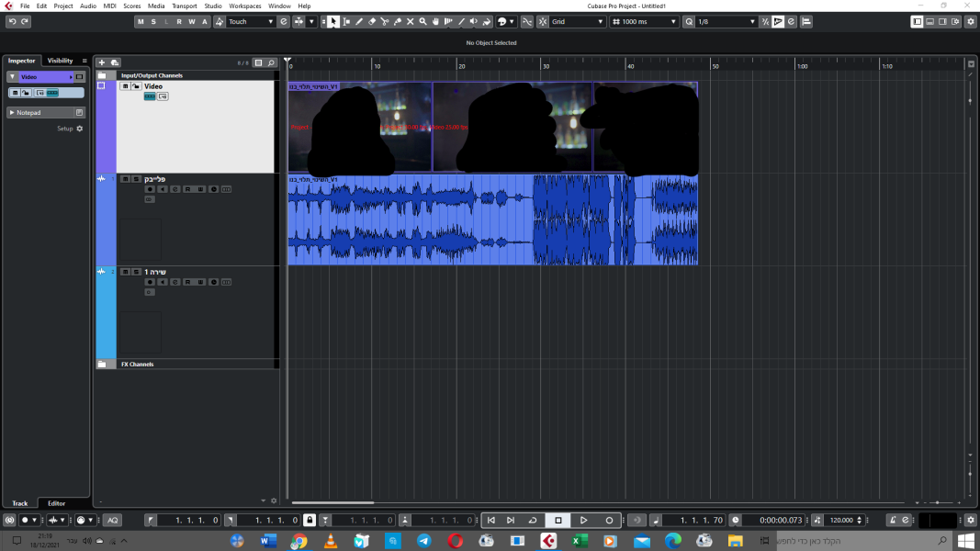The height and width of the screenshot is (551, 980).
Task: Click the tempo value 120.000 field
Action: pos(841,520)
